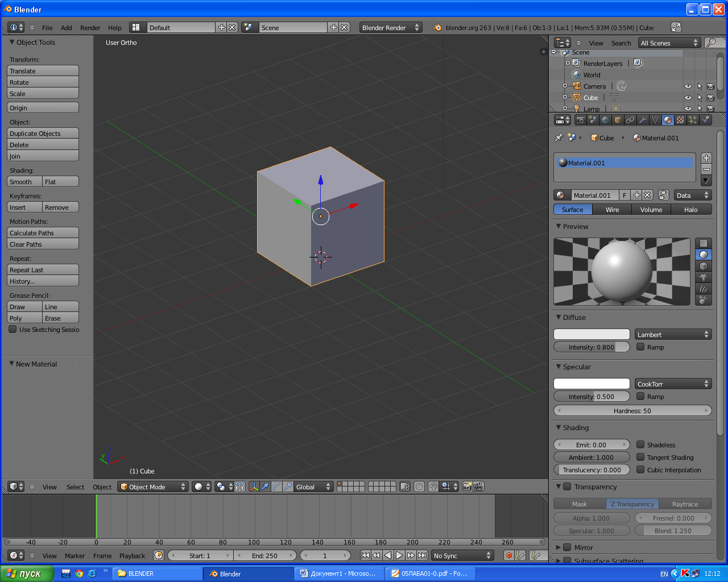Open the Scene properties tab icon
This screenshot has width=728, height=582.
[x=593, y=120]
